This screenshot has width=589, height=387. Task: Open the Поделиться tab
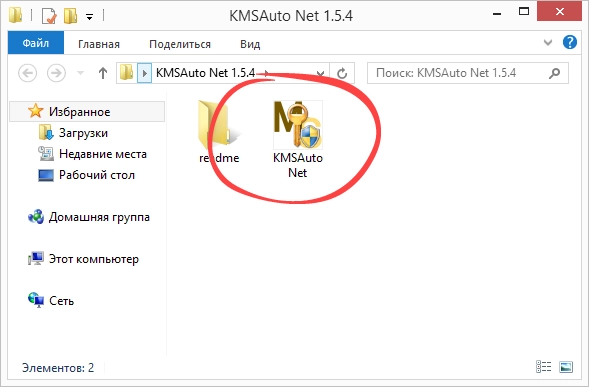point(180,44)
